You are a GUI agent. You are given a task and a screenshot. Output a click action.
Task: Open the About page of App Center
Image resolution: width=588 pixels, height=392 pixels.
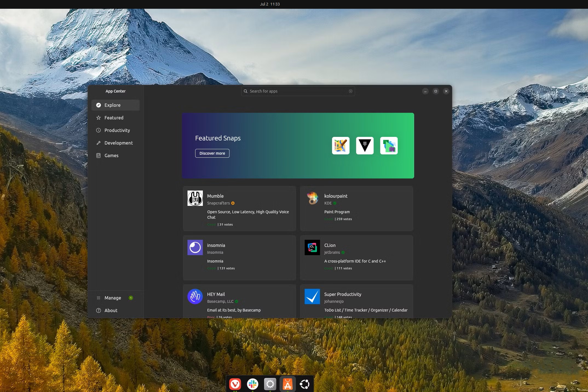coord(111,310)
